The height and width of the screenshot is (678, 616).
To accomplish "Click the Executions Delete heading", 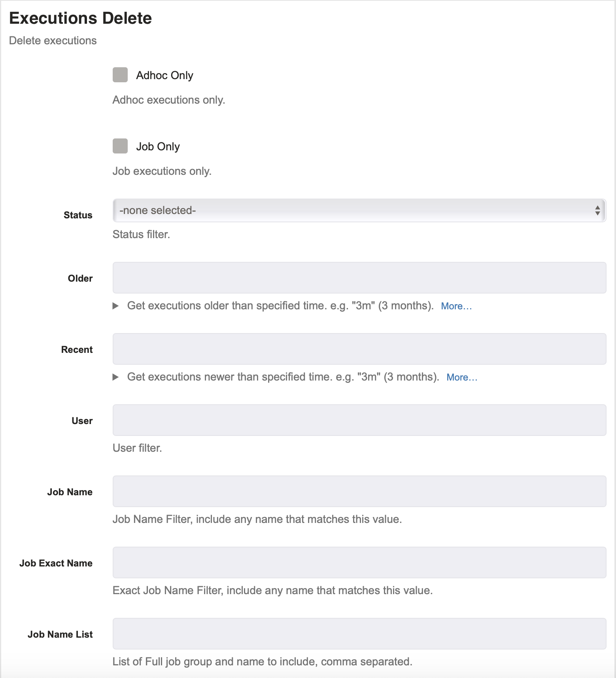I will click(x=81, y=18).
